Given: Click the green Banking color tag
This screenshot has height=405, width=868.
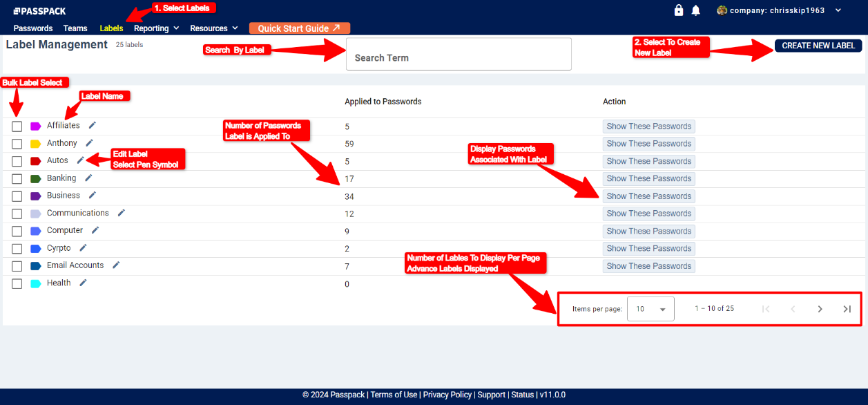Looking at the screenshot, I should (x=36, y=179).
